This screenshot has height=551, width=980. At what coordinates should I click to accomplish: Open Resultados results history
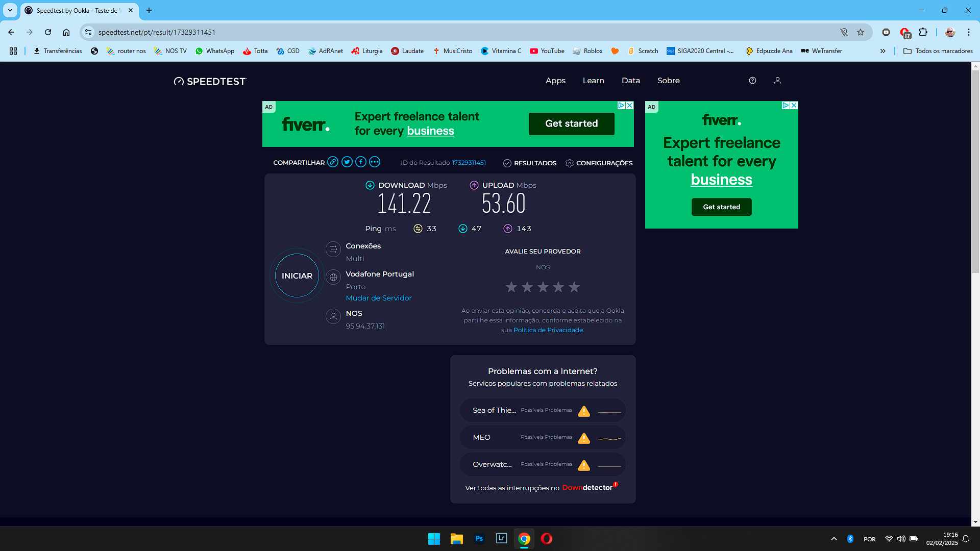(x=530, y=163)
